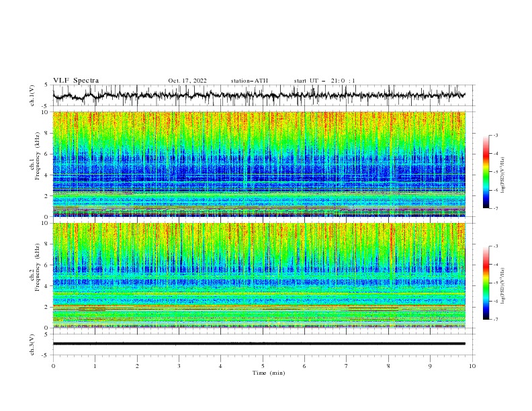532x411 pixels.
Task: Click inside the ch.1 spectrogram plot
Action: [x=259, y=164]
